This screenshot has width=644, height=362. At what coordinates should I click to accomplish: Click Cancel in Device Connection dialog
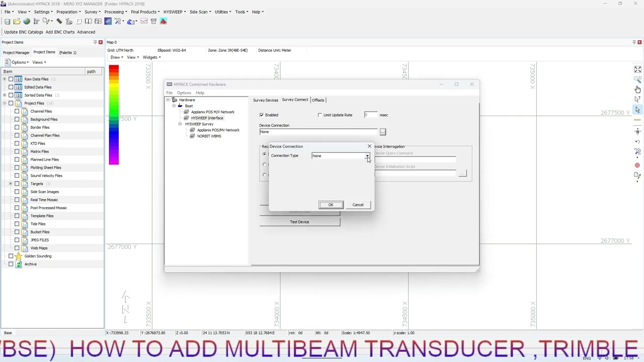(x=358, y=205)
